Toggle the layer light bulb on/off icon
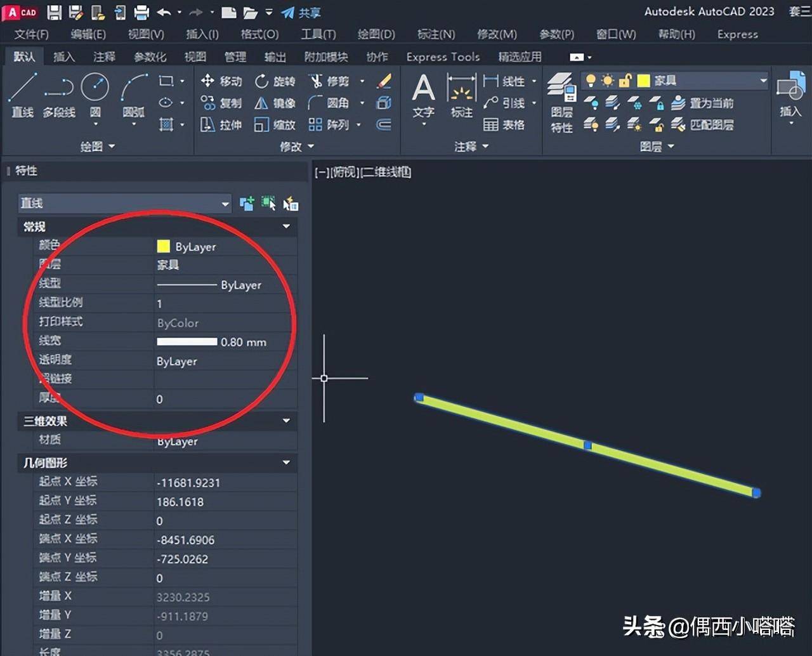Image resolution: width=812 pixels, height=656 pixels. tap(591, 81)
